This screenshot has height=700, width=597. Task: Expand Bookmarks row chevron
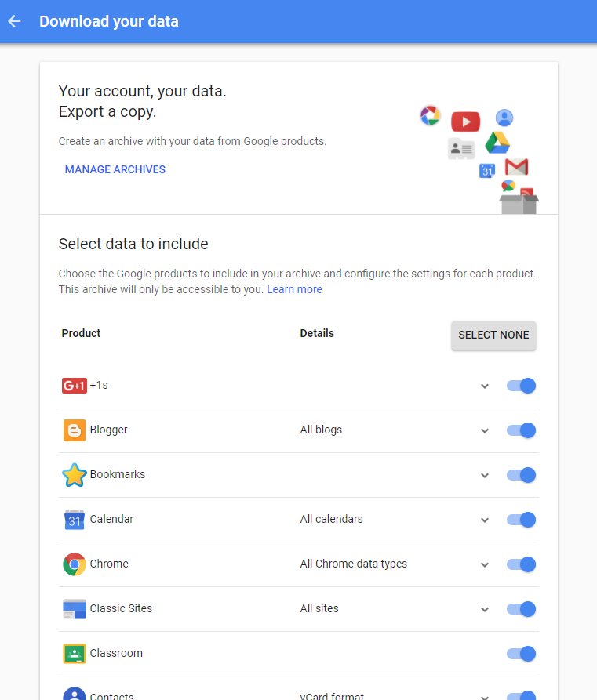click(x=485, y=476)
